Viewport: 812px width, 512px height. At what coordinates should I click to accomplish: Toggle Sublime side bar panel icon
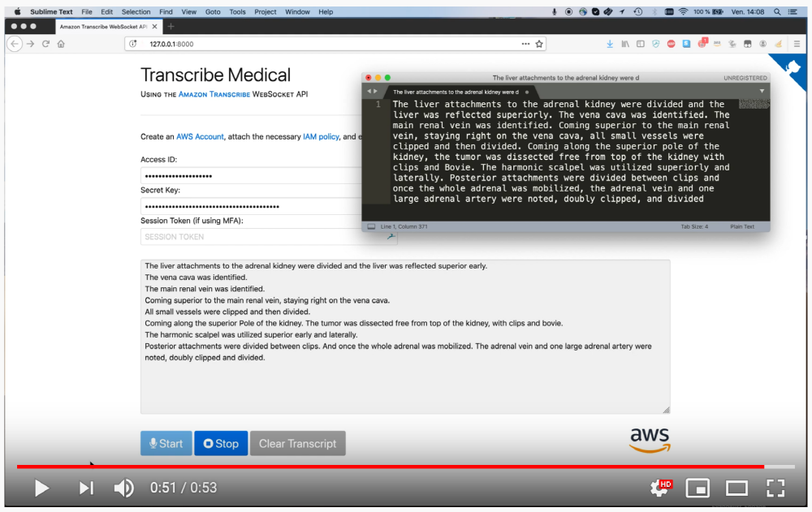click(x=371, y=227)
